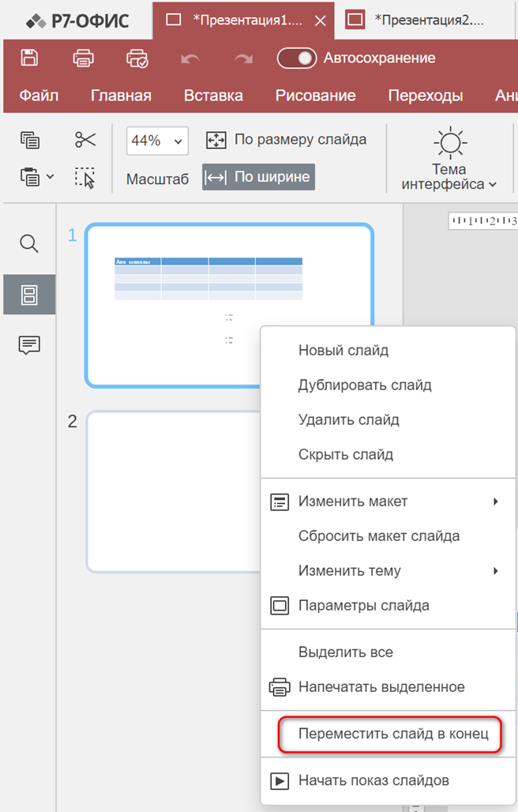This screenshot has height=812, width=518.
Task: Open the Comments sidebar icon
Action: click(29, 344)
